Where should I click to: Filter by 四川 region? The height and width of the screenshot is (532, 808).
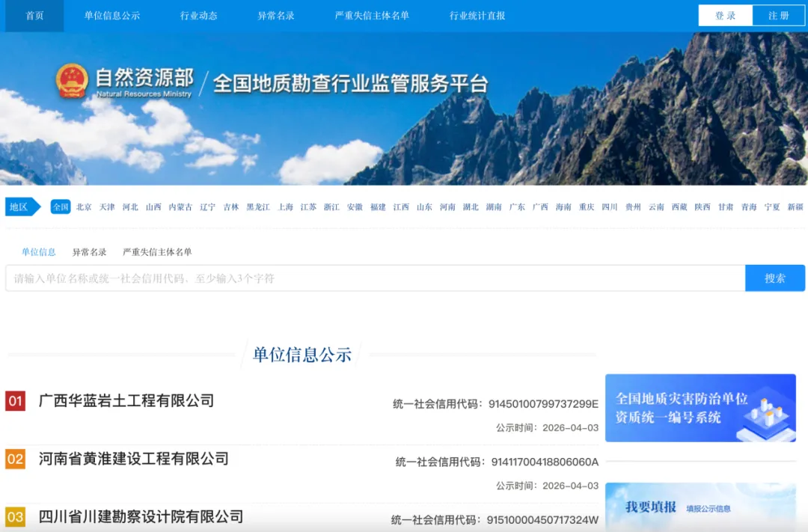[610, 207]
